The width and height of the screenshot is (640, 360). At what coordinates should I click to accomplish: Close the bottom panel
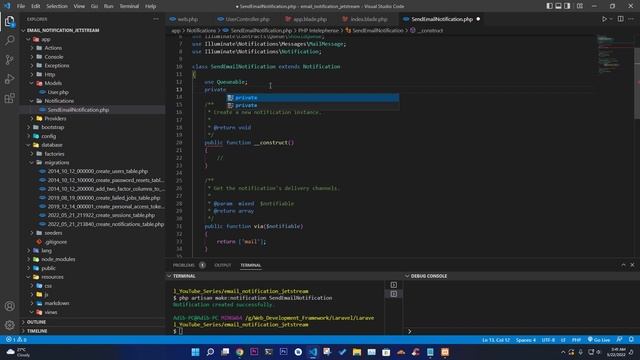click(632, 265)
